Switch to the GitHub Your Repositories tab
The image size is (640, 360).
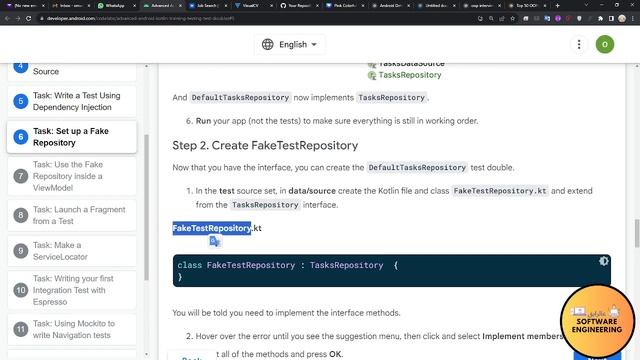pos(298,6)
